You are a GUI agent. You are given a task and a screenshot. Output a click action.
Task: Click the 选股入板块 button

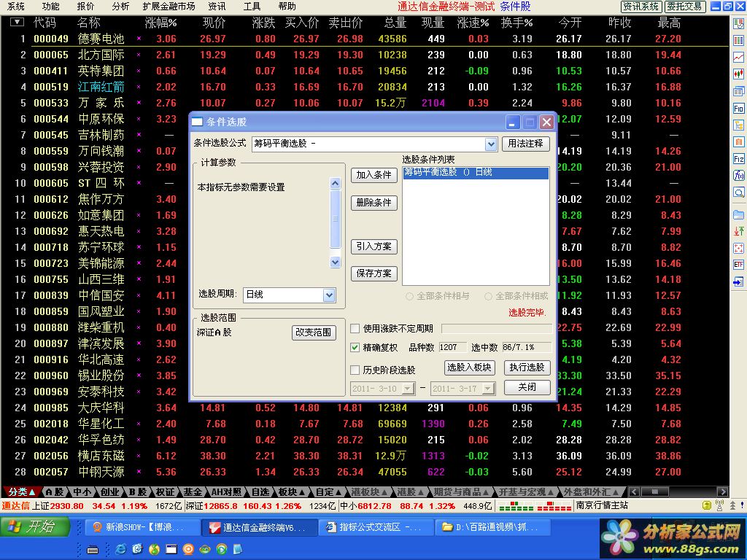469,367
